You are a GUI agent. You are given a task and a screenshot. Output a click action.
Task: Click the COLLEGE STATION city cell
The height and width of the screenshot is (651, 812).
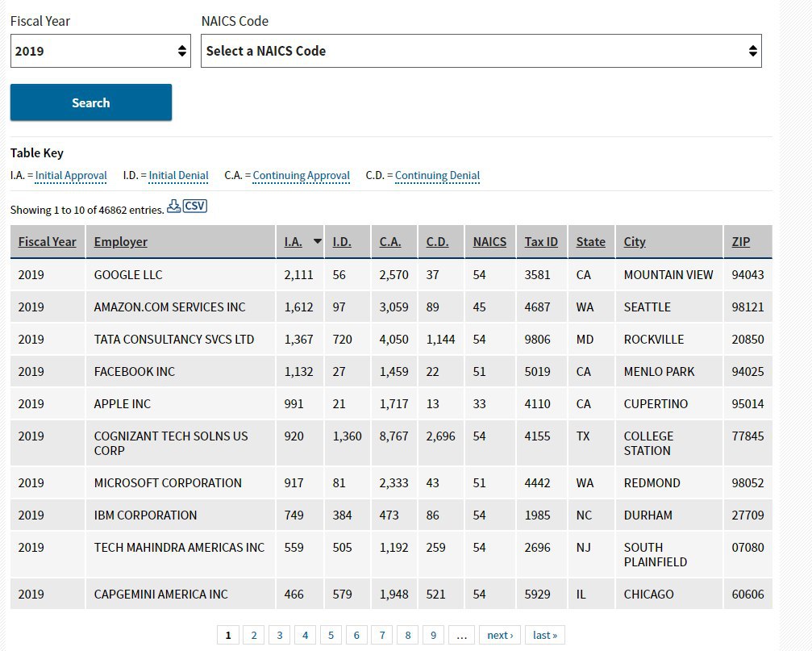669,444
